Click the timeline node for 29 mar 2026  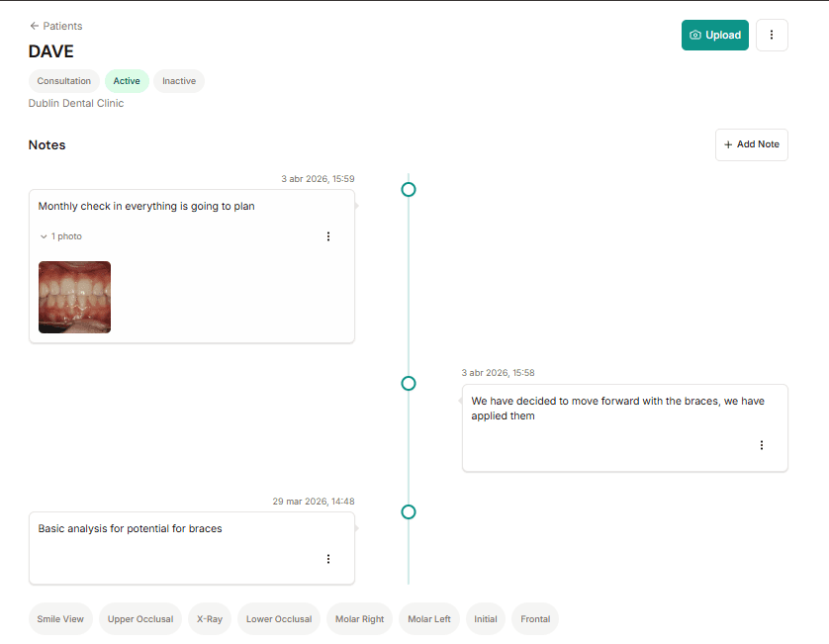[409, 511]
